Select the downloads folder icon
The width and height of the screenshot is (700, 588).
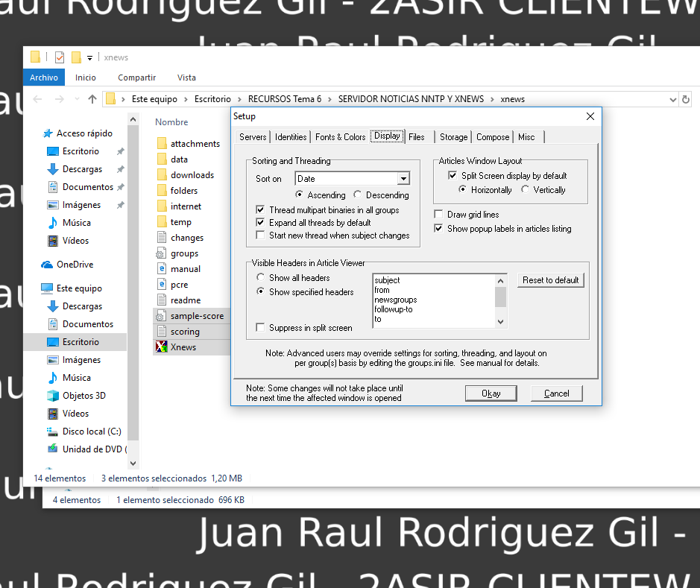pyautogui.click(x=162, y=175)
